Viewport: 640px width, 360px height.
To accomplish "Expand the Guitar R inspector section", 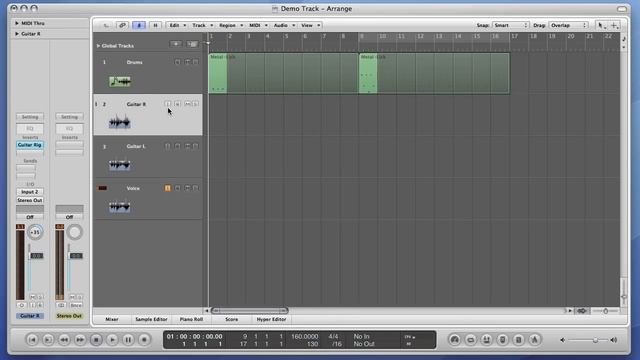I will (17, 34).
